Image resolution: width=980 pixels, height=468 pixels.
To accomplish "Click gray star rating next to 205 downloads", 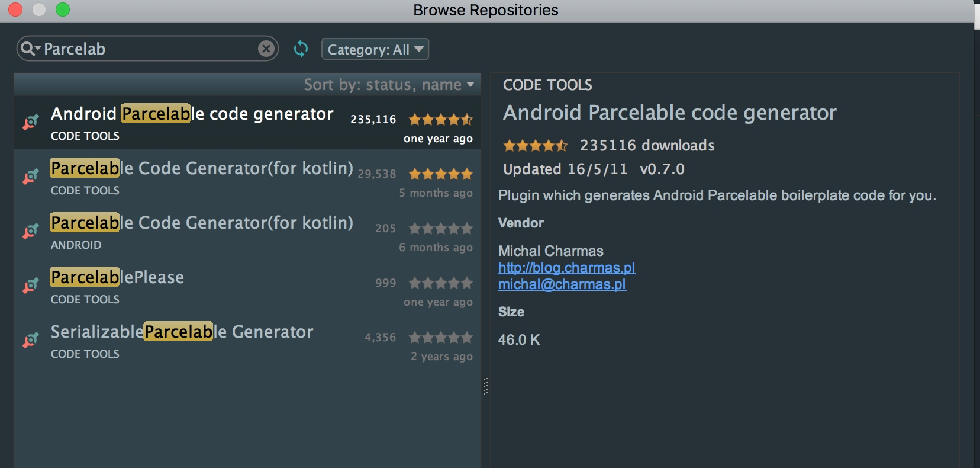I will [x=441, y=229].
